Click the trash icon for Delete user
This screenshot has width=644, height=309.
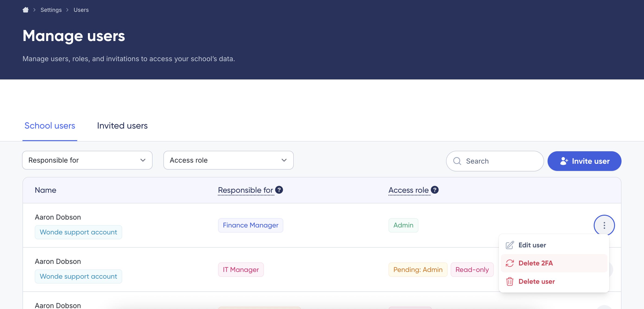[510, 281]
